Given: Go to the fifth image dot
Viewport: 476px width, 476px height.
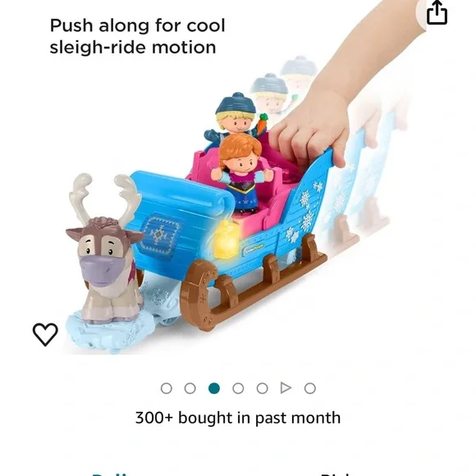Looking at the screenshot, I should 263,388.
